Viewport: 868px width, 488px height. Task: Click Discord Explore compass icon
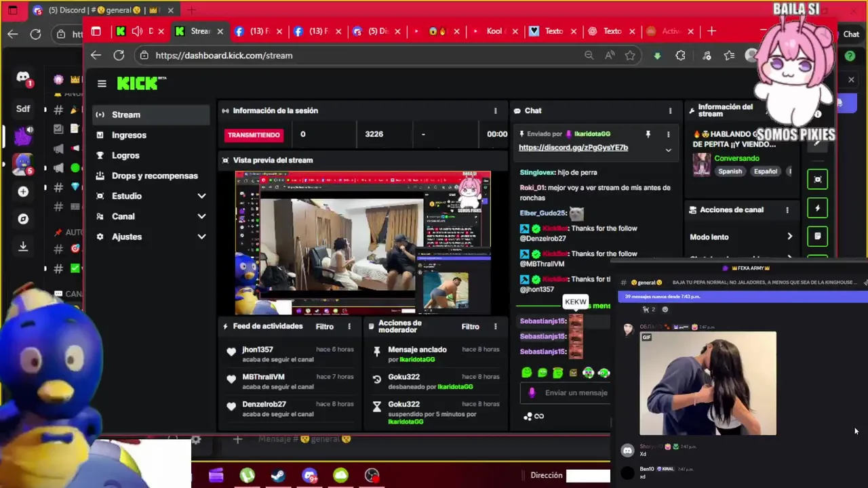pos(23,219)
